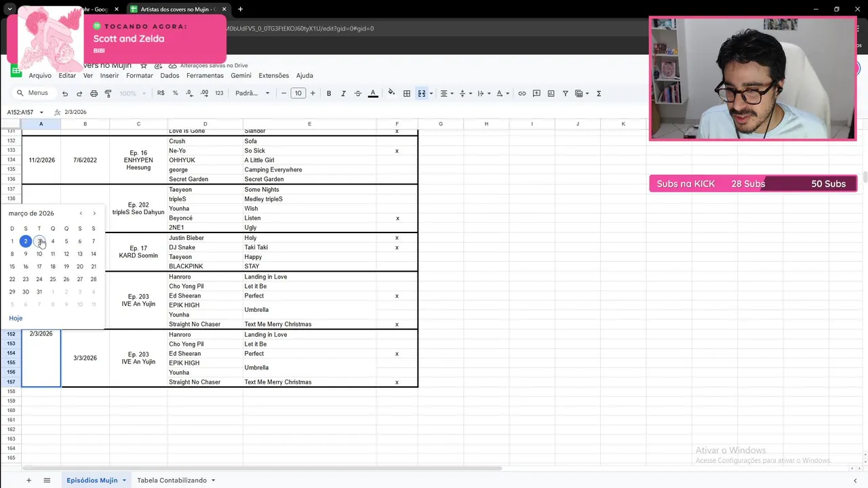Increase decimal places button

tap(203, 94)
